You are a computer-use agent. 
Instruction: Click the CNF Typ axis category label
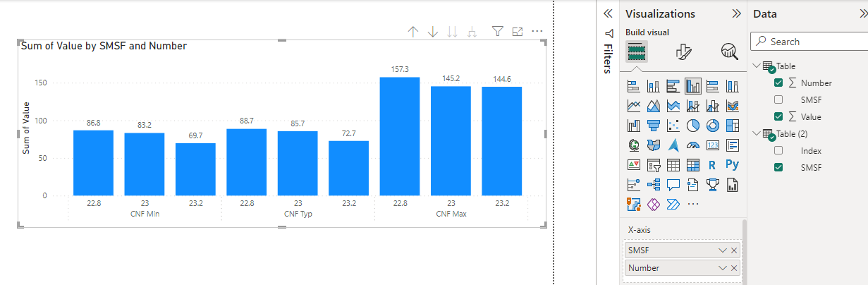pos(298,213)
